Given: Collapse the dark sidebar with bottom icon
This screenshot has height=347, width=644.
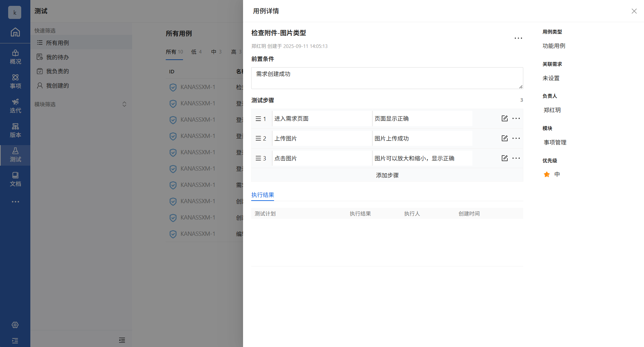Looking at the screenshot, I should [15, 340].
